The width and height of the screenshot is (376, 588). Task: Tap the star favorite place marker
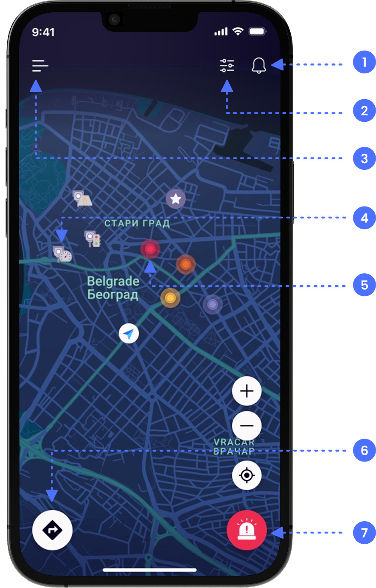175,198
